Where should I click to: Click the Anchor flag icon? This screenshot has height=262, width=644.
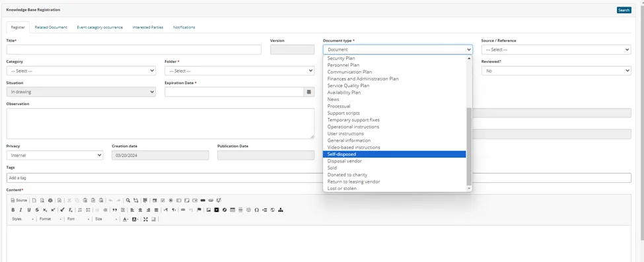[199, 210]
